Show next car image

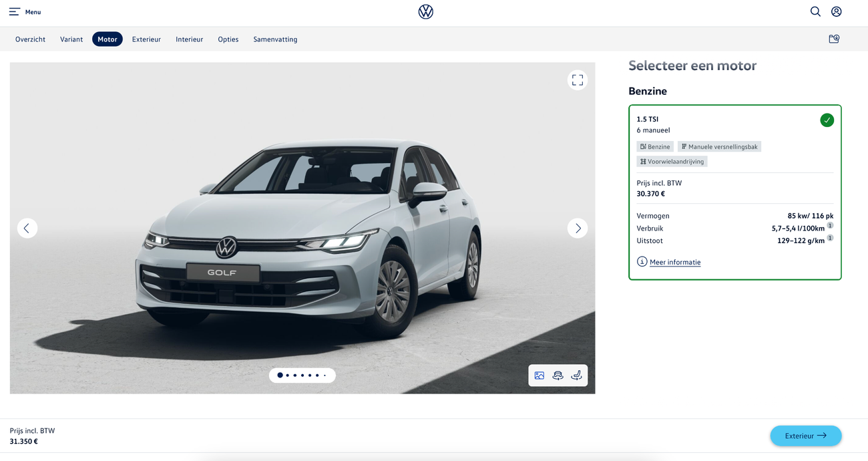click(x=578, y=228)
